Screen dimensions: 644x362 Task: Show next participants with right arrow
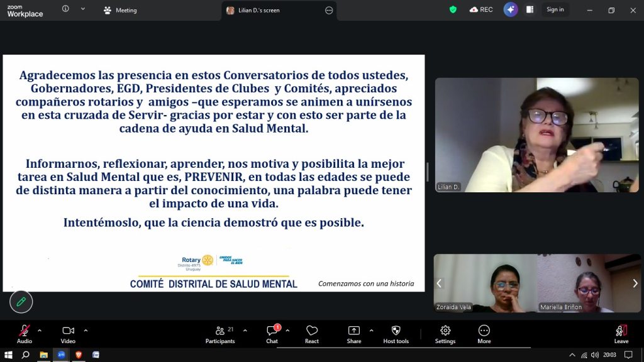click(635, 283)
